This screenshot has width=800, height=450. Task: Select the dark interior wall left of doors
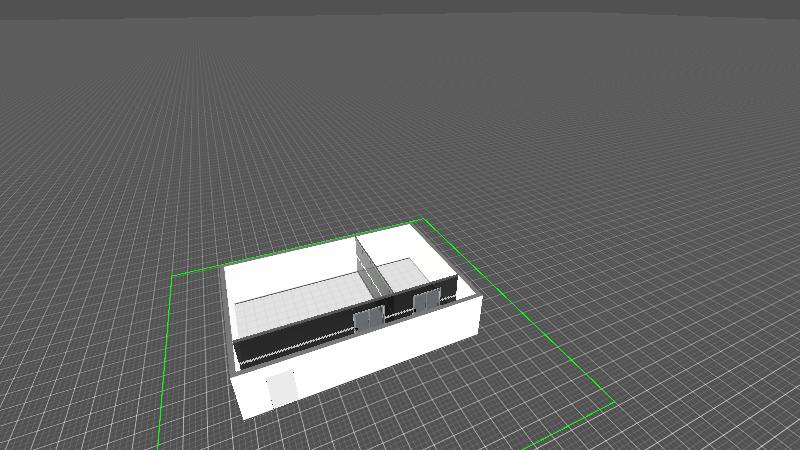[x=290, y=344]
